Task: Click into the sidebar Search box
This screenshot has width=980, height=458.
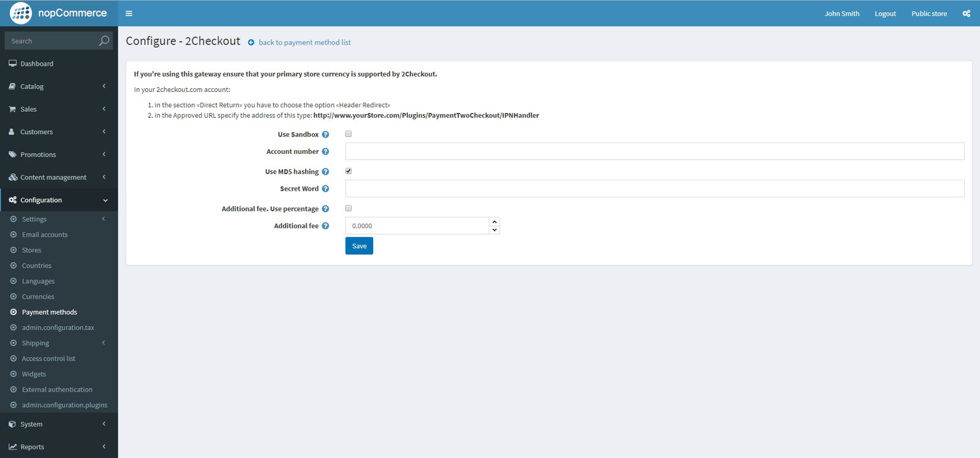Action: pos(51,40)
